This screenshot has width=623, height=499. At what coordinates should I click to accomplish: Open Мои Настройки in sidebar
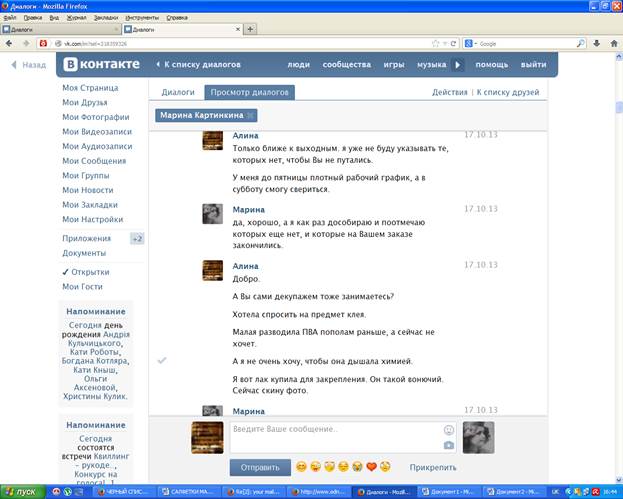coord(93,219)
